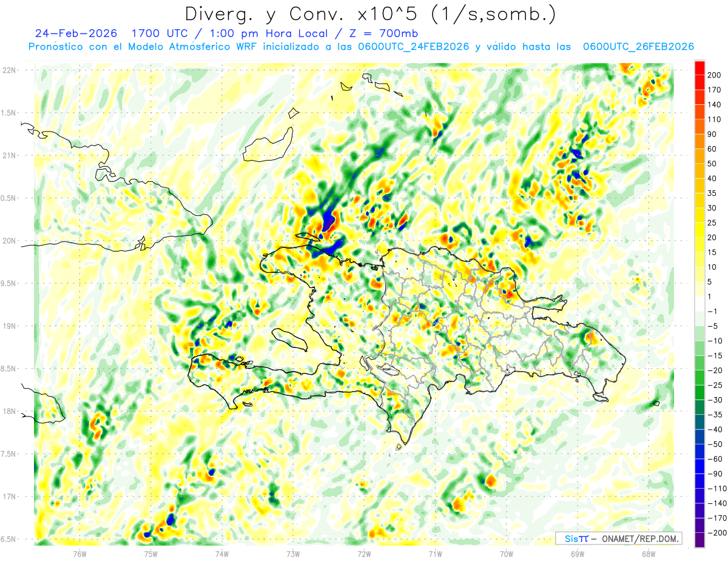Click the '74W' longitude label
728x562 pixels.
[222, 553]
